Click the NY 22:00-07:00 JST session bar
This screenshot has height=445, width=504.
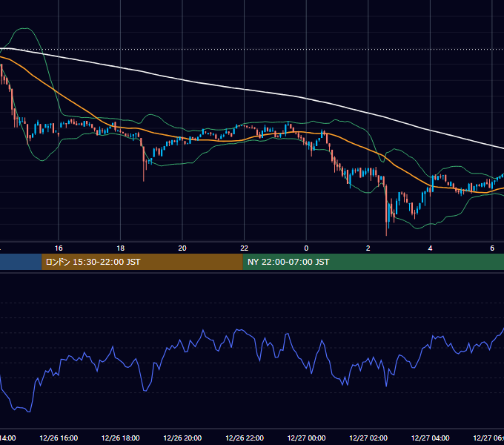[373, 262]
